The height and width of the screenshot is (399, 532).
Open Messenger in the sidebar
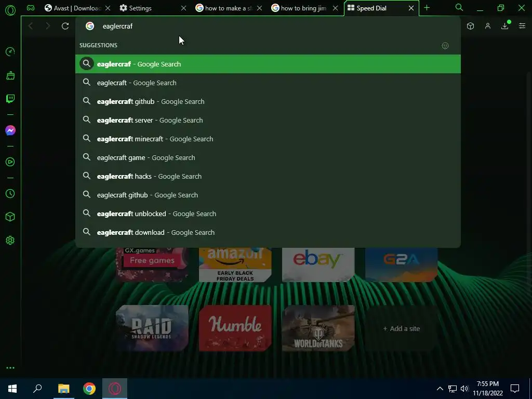pyautogui.click(x=10, y=130)
